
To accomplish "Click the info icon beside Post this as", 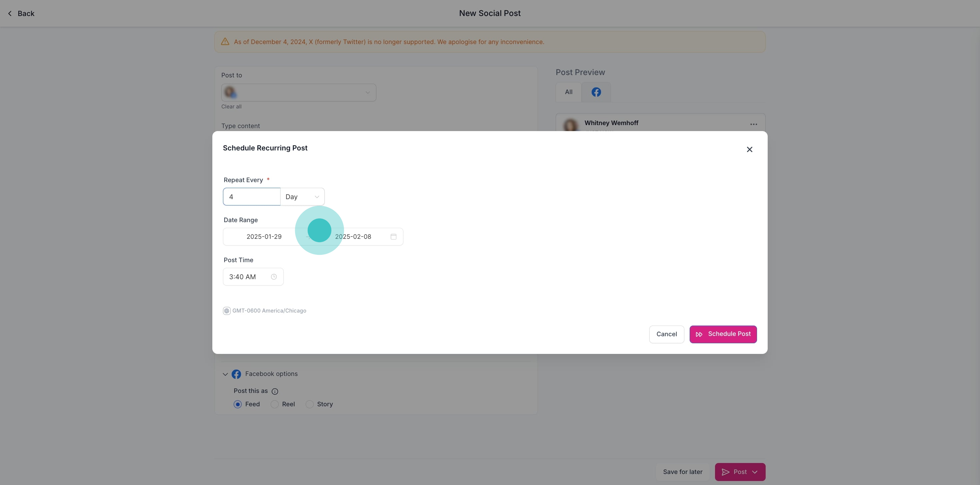I will [275, 391].
